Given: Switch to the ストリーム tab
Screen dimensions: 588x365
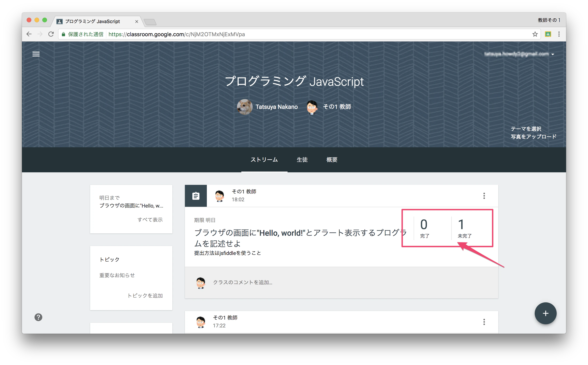Looking at the screenshot, I should coord(264,160).
